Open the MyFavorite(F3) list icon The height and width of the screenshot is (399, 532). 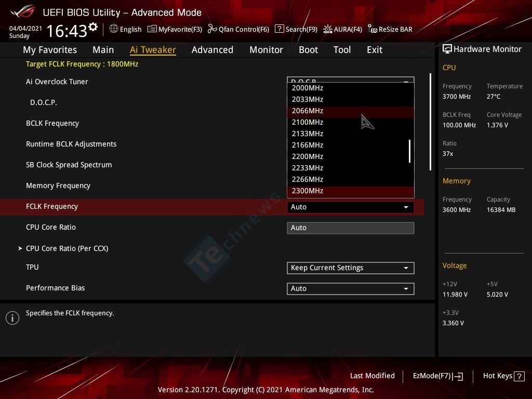(152, 29)
